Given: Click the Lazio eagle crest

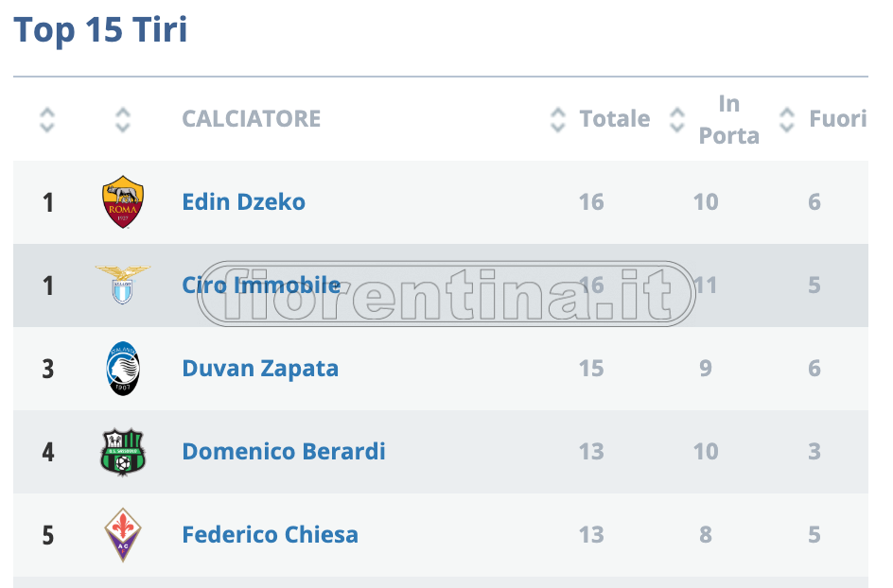Looking at the screenshot, I should click(122, 285).
